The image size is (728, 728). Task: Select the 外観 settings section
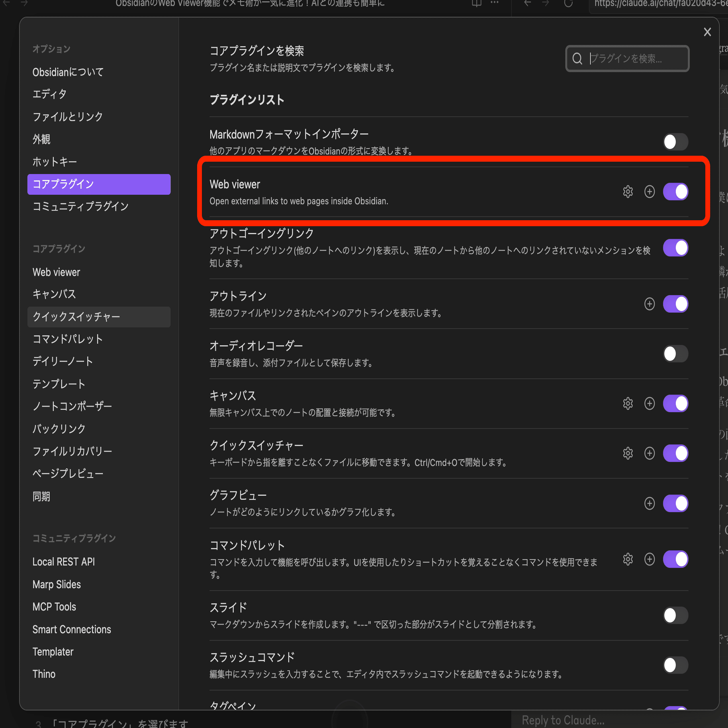click(x=99, y=139)
